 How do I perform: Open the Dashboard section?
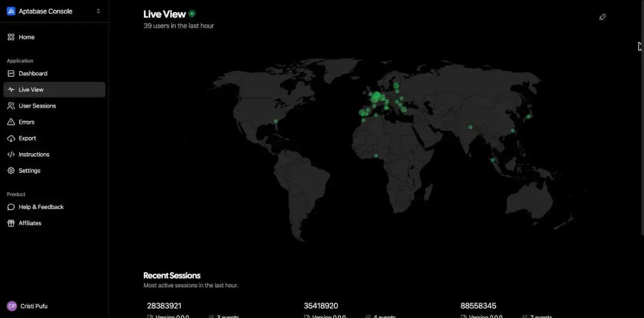coord(54,74)
